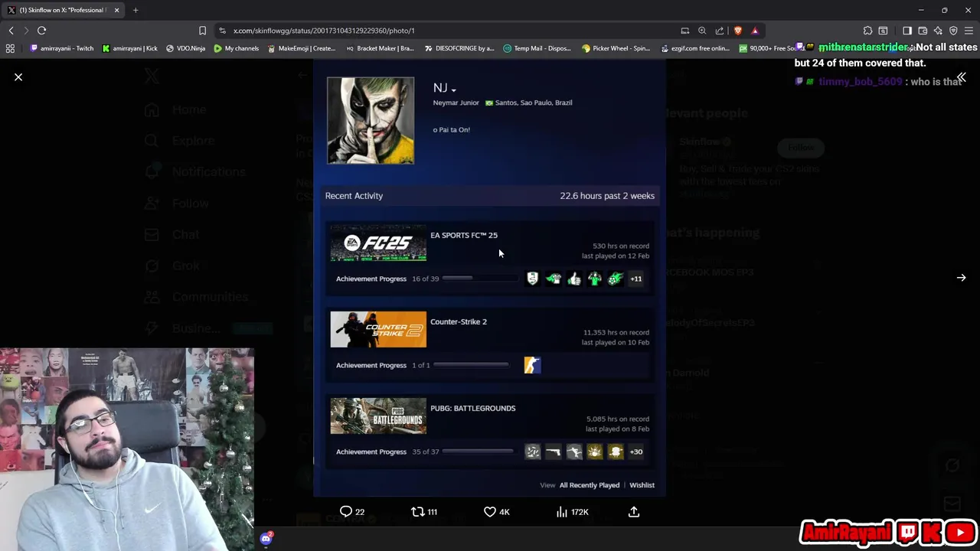The width and height of the screenshot is (980, 551).
Task: Open the apps grid icon in bookmarks bar
Action: tap(10, 48)
